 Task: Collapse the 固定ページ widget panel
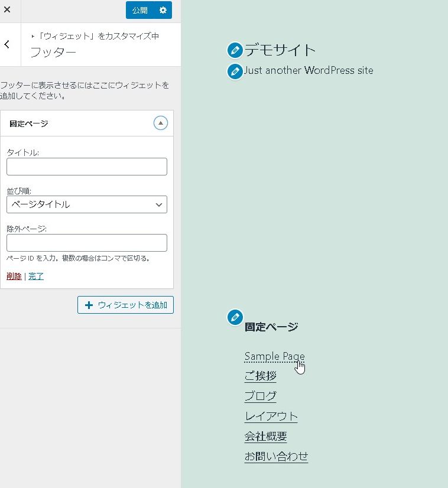point(160,123)
